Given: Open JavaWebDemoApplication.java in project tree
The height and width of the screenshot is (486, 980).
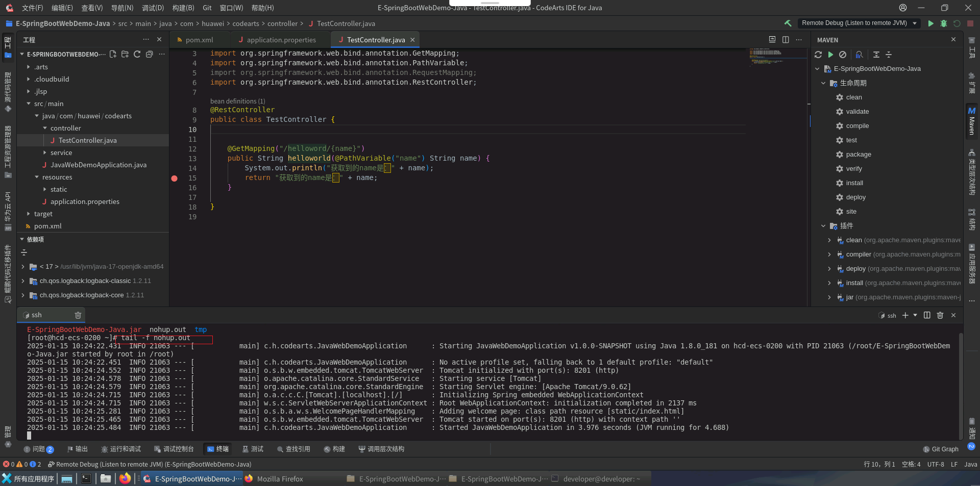Looking at the screenshot, I should 98,165.
